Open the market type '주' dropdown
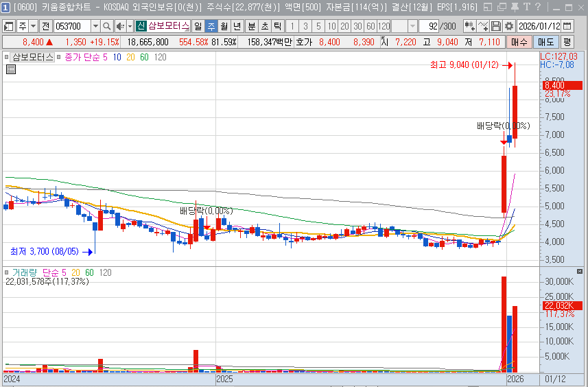Image resolution: width=588 pixels, height=387 pixels. (x=34, y=26)
